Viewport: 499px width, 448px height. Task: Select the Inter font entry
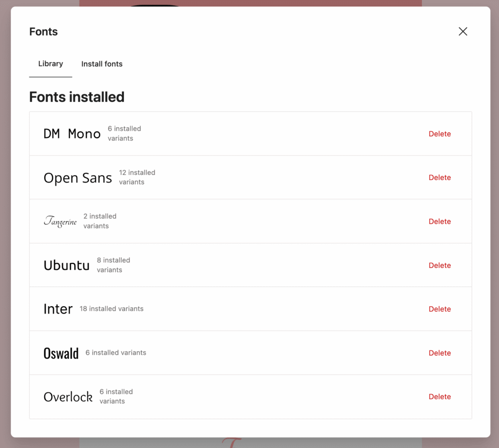[x=58, y=309]
